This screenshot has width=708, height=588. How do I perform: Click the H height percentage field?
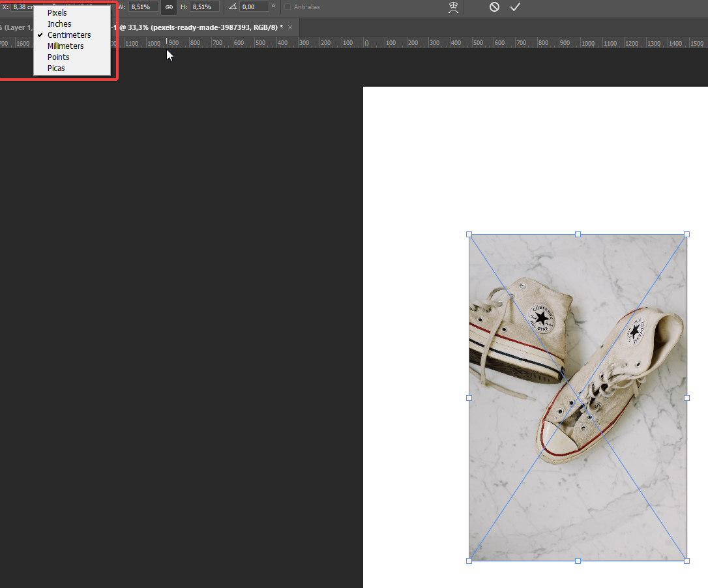tap(205, 7)
